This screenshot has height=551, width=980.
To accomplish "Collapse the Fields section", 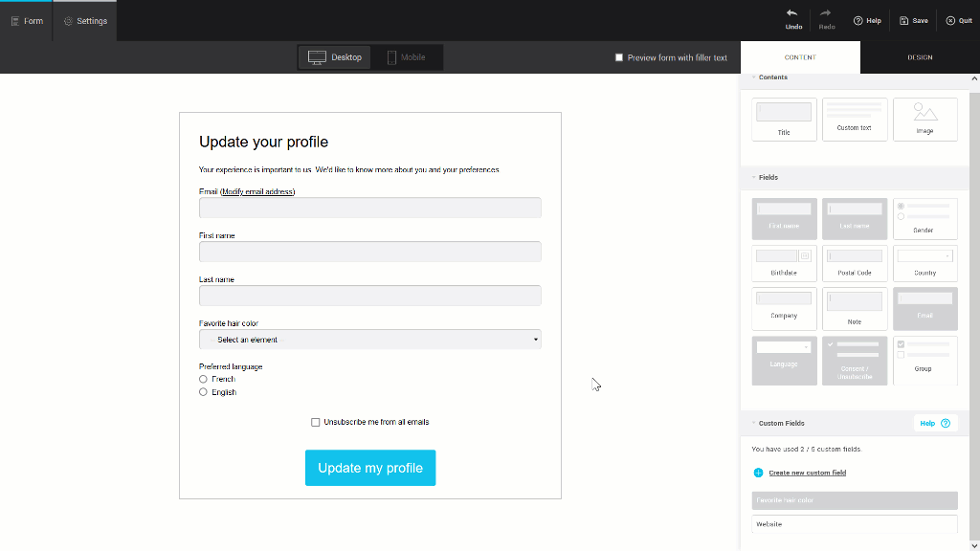I will 752,177.
